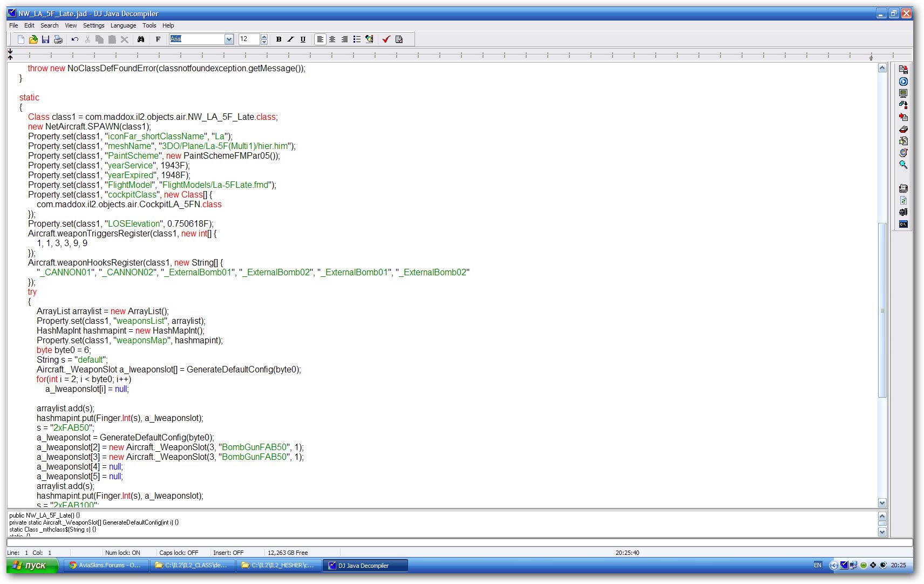The width and height of the screenshot is (924, 584).
Task: Click the ruler's collapse arrows toggle
Action: pyautogui.click(x=10, y=53)
